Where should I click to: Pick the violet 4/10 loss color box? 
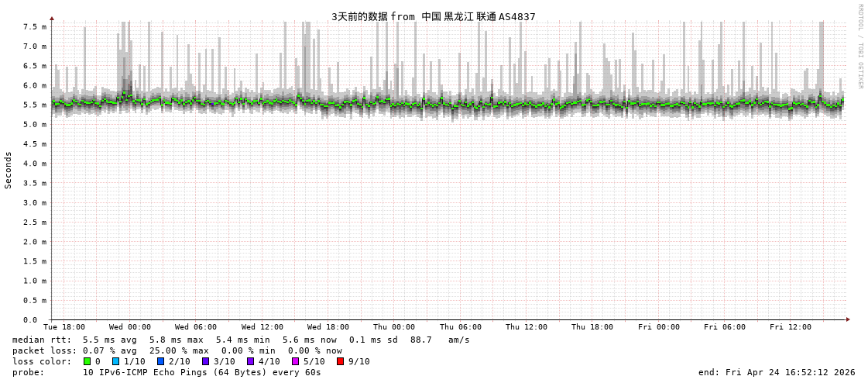[251, 361]
